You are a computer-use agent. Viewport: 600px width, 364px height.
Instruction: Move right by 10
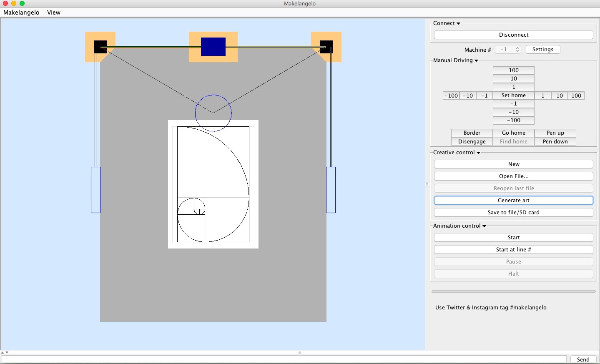point(560,96)
